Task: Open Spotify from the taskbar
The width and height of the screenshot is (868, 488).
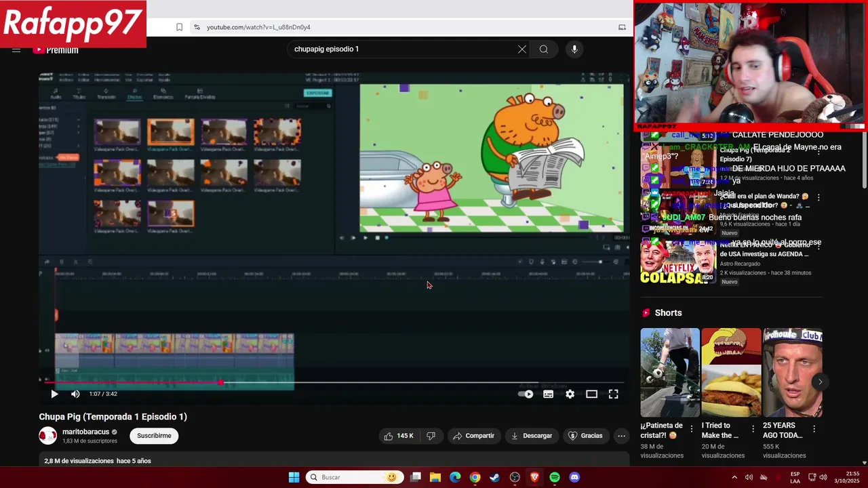Action: click(555, 477)
